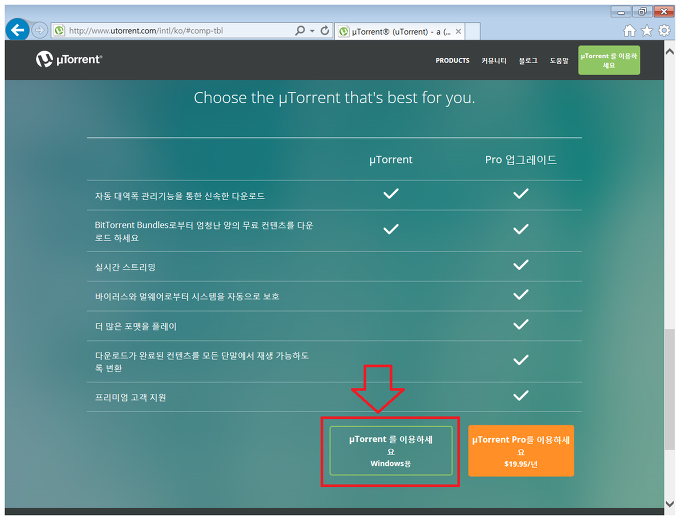680x520 pixels.
Task: Click the 자동 대역폭 feature row text
Action: point(180,196)
